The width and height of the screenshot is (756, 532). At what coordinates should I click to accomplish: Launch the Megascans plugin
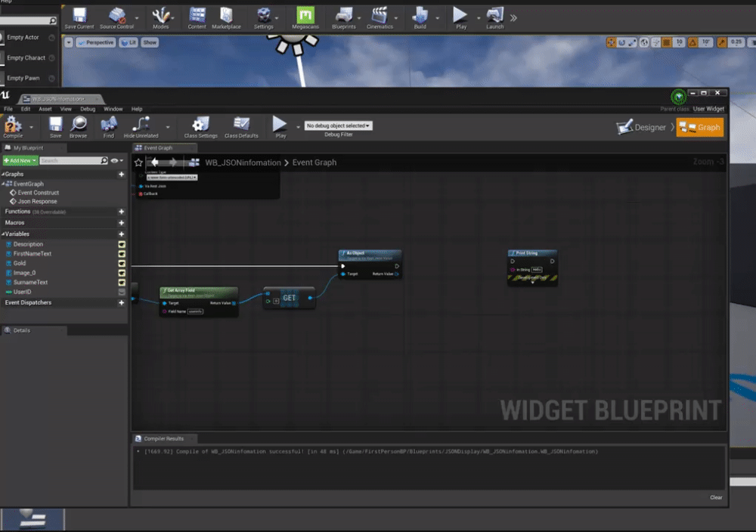305,18
